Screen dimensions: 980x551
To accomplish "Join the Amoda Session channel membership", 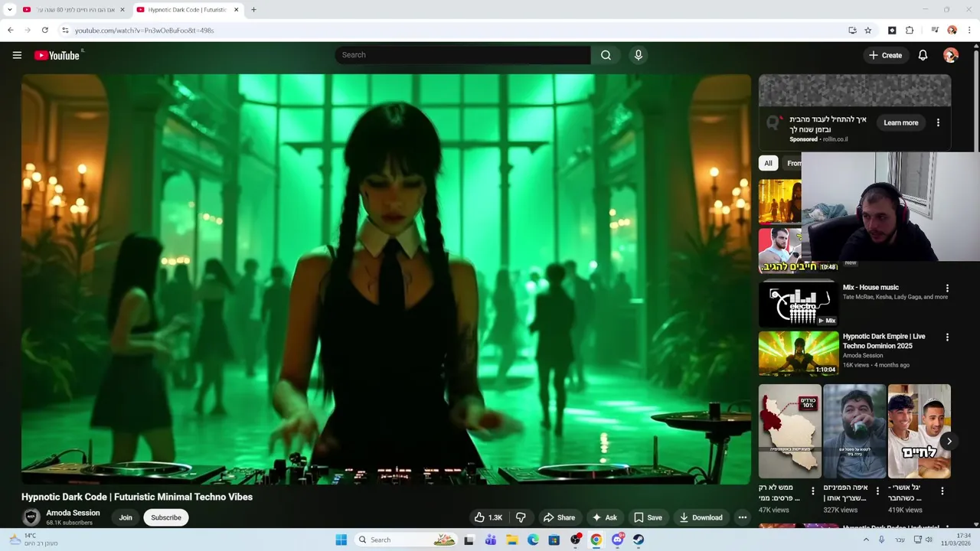I will click(x=126, y=517).
